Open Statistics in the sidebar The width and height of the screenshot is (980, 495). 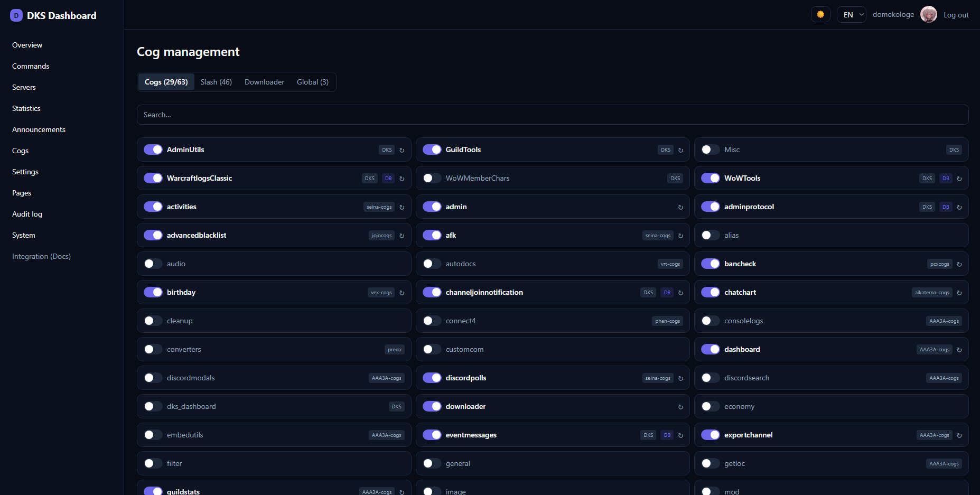pyautogui.click(x=26, y=108)
